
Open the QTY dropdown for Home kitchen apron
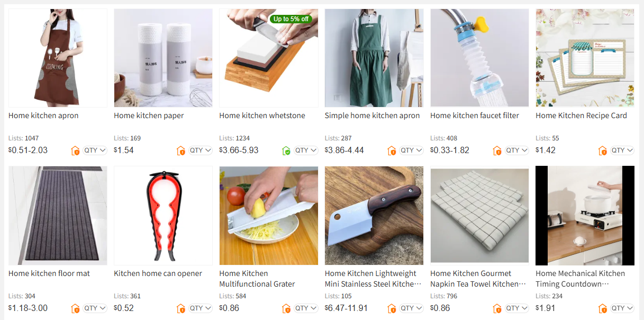(95, 150)
